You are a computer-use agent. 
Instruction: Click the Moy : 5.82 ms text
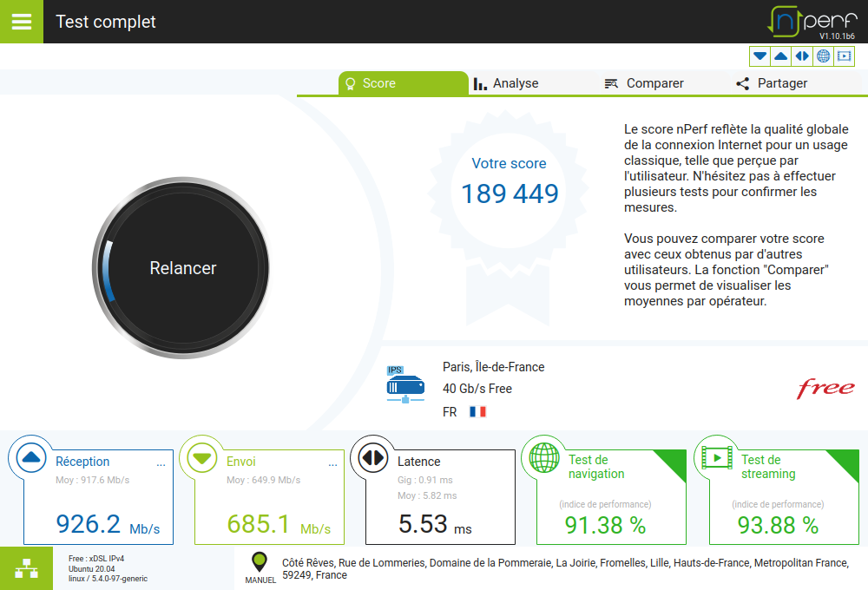tap(427, 495)
